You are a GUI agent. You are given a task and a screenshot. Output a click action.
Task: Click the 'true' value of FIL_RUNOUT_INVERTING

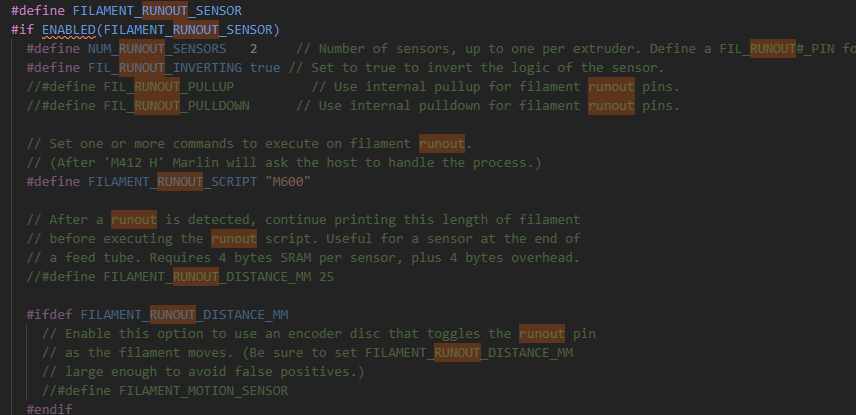click(x=265, y=68)
